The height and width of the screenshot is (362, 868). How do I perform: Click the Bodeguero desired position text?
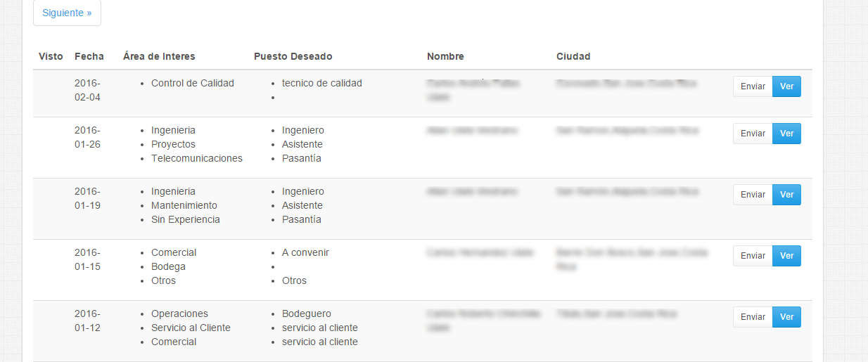(306, 313)
